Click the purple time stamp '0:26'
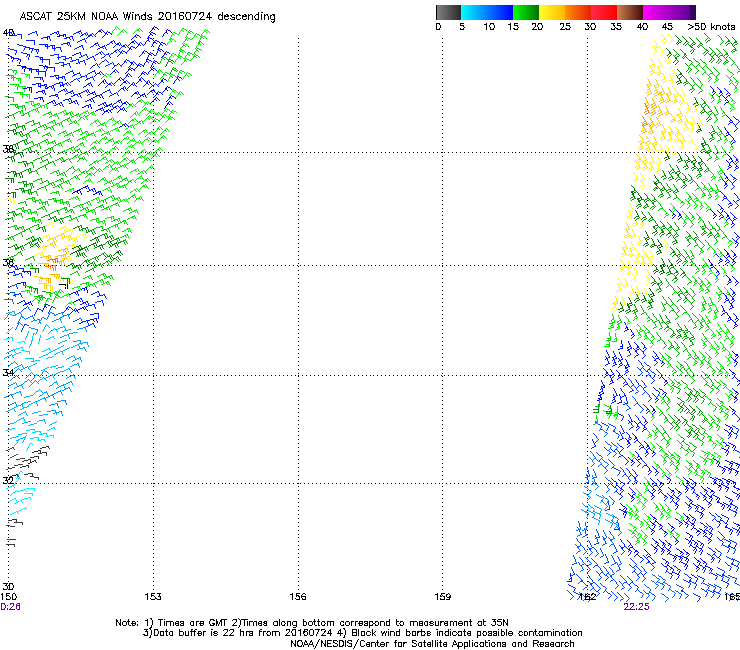Viewport: 740px width, 650px height. [x=10, y=607]
